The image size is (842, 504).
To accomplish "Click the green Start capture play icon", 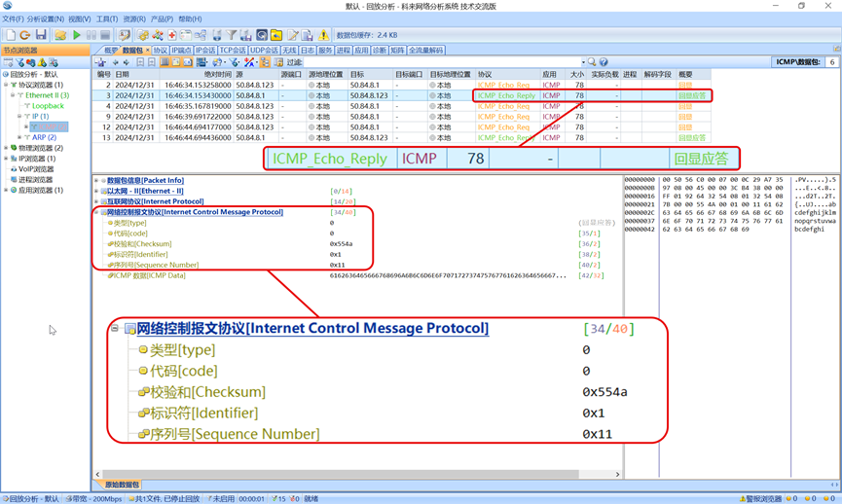I will coord(77,35).
